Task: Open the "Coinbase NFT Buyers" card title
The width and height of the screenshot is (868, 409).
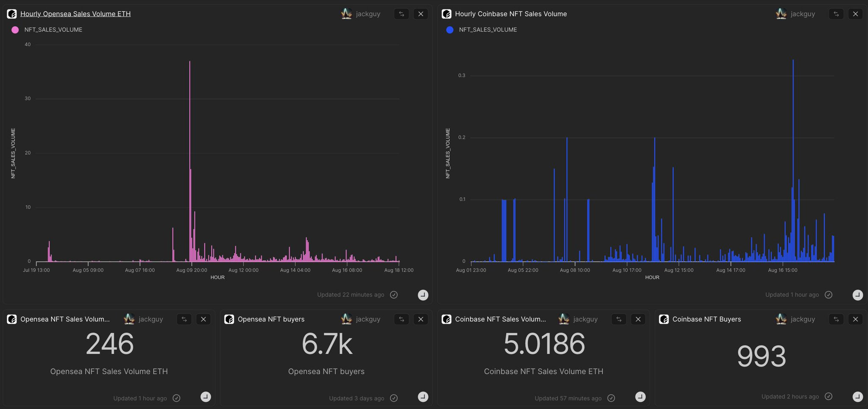Action: [x=707, y=319]
